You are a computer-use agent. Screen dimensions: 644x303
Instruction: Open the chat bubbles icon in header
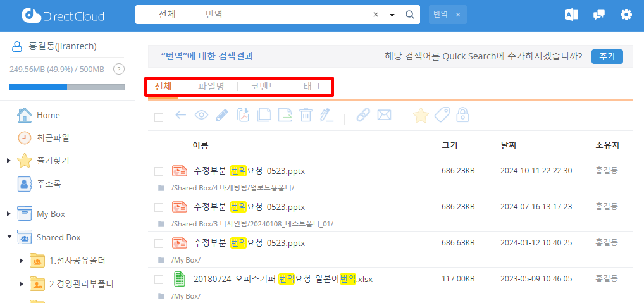click(x=599, y=15)
